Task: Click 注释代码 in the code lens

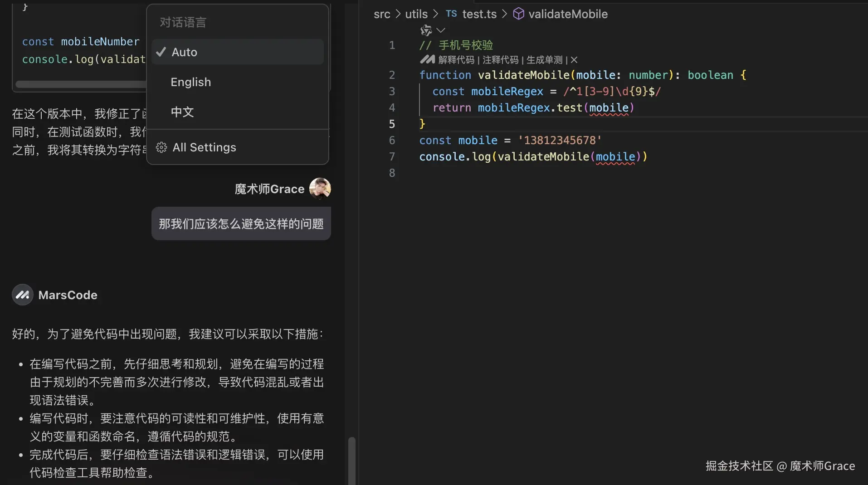Action: (500, 60)
